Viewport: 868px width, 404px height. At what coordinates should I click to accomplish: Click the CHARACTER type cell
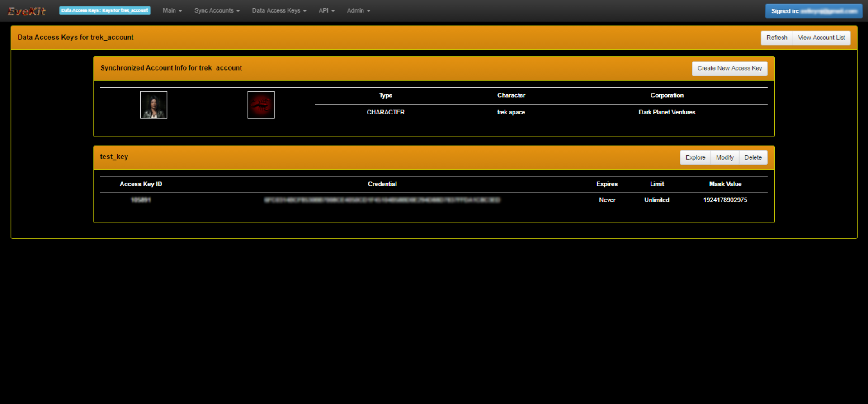click(386, 112)
